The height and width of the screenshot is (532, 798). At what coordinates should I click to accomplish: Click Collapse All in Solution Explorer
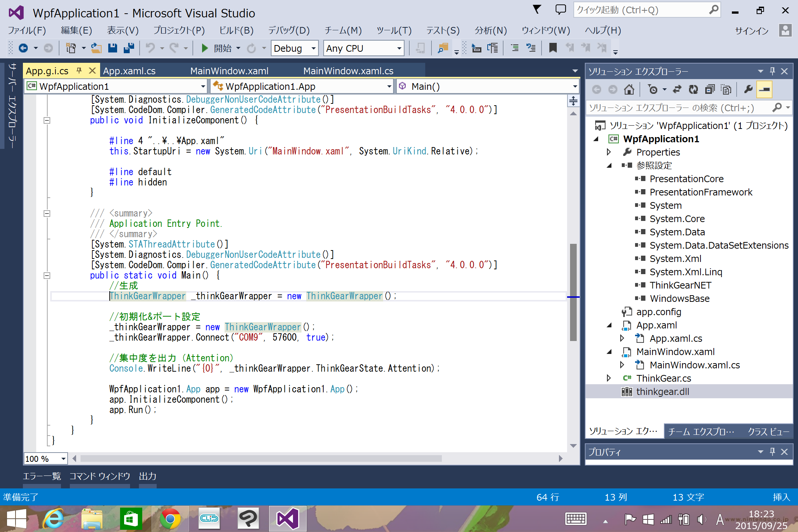[x=710, y=89]
